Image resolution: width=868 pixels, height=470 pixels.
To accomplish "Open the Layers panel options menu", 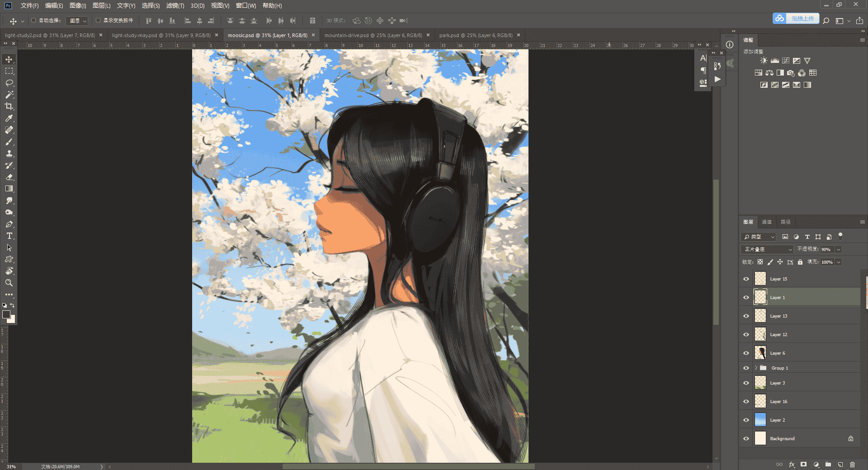I will pyautogui.click(x=862, y=222).
